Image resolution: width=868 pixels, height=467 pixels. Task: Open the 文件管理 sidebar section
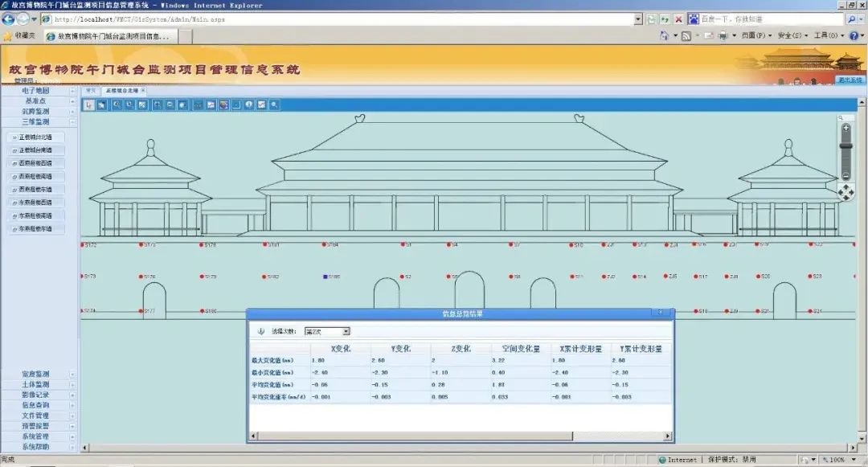click(x=35, y=416)
